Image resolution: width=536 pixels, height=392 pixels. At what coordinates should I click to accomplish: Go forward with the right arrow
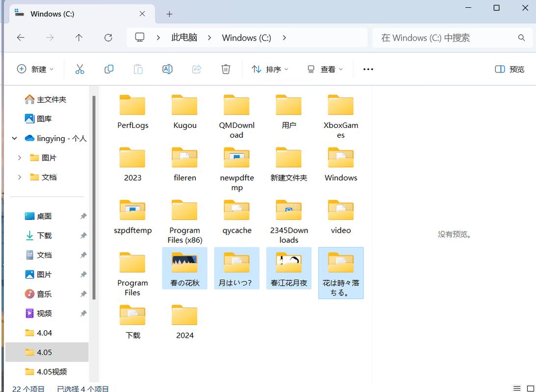click(x=50, y=38)
